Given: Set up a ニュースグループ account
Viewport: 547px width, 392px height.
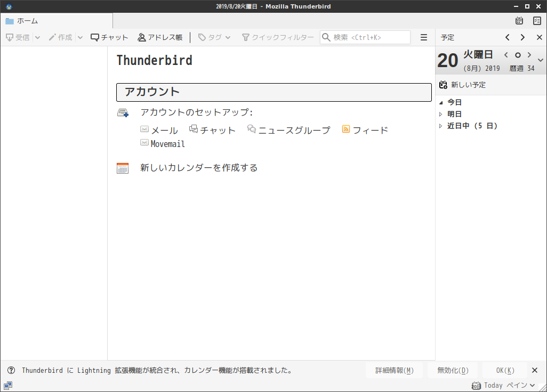Looking at the screenshot, I should point(288,130).
